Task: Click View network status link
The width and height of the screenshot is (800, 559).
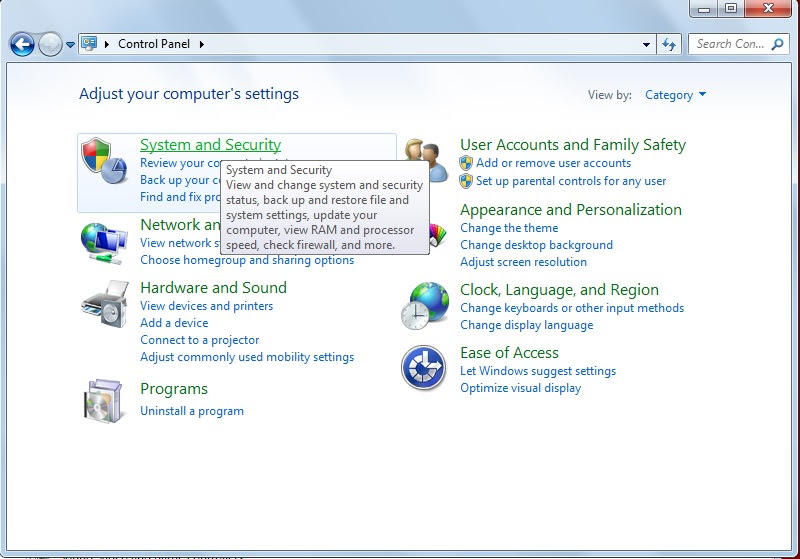Action: click(x=180, y=243)
